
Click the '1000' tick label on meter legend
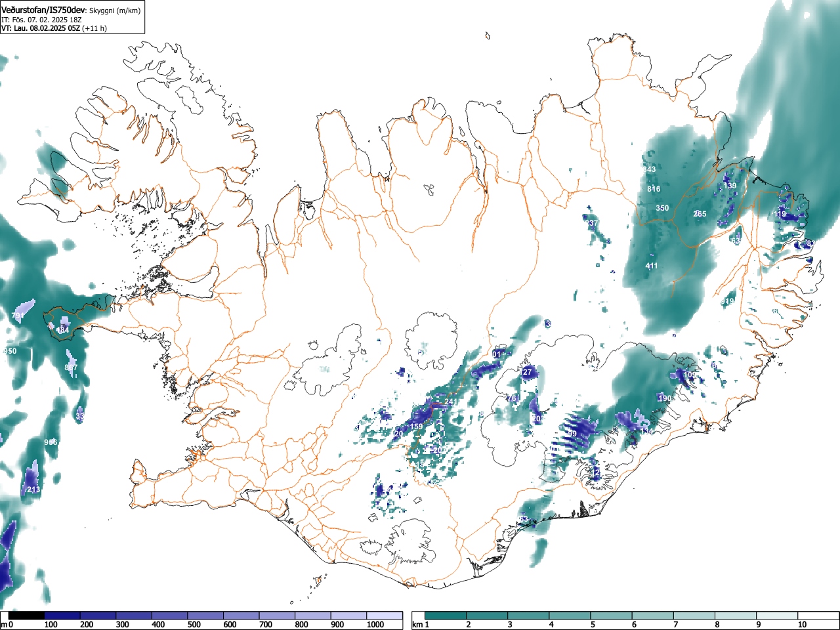point(375,625)
